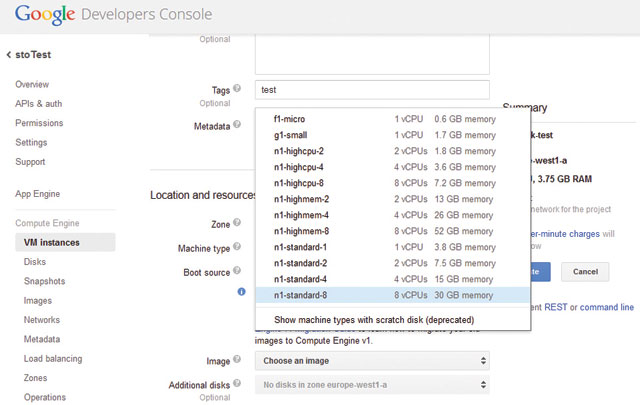Click the Developers Console title text
This screenshot has width=640, height=405.
(x=147, y=14)
